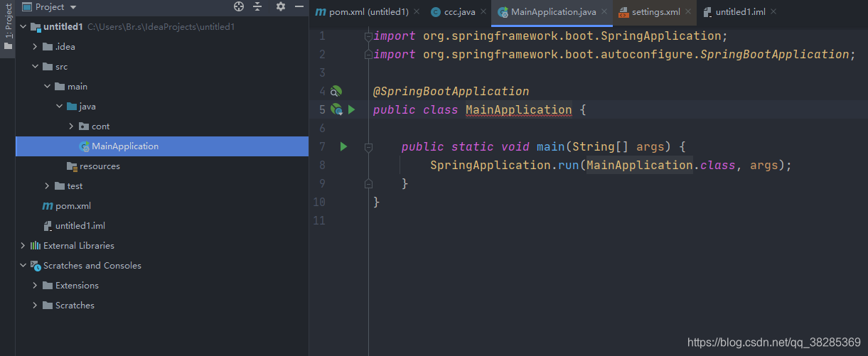Click the Spring bean gutter icon on line 4
868x356 pixels.
pyautogui.click(x=336, y=91)
